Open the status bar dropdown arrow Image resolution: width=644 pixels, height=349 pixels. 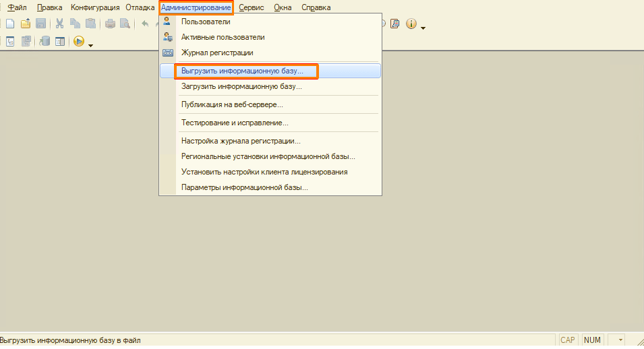coord(620,340)
